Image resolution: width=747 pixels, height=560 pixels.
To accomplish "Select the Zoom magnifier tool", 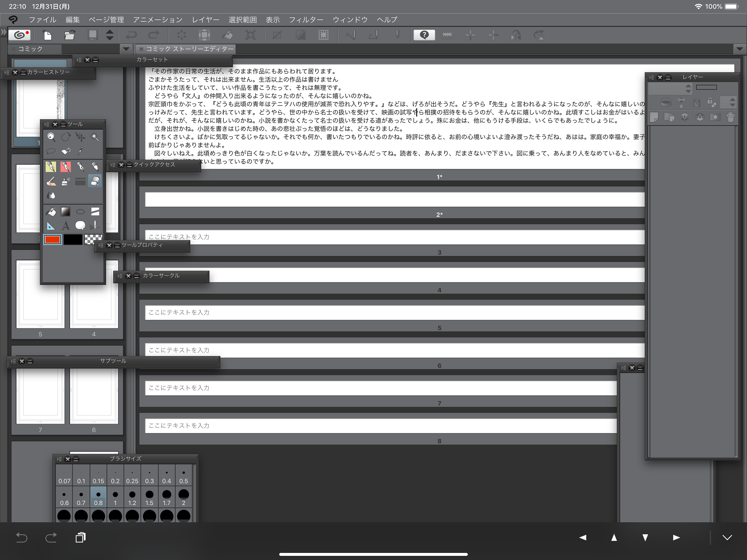I will 51,137.
